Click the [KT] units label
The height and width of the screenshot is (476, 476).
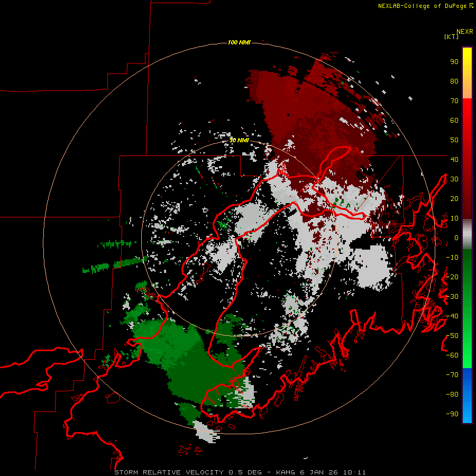click(x=451, y=36)
